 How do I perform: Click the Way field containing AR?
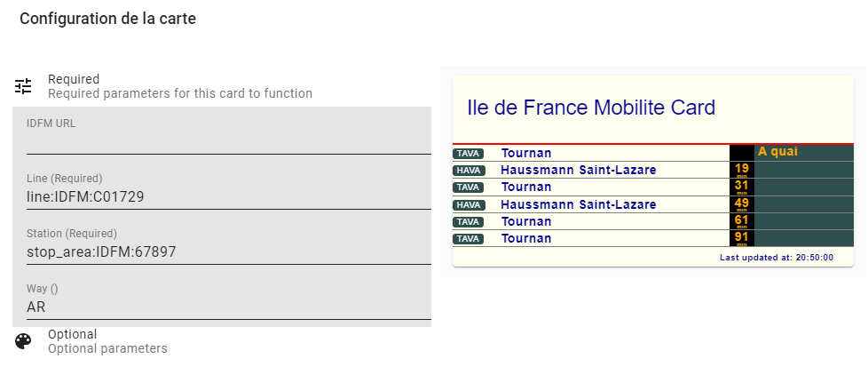(229, 300)
